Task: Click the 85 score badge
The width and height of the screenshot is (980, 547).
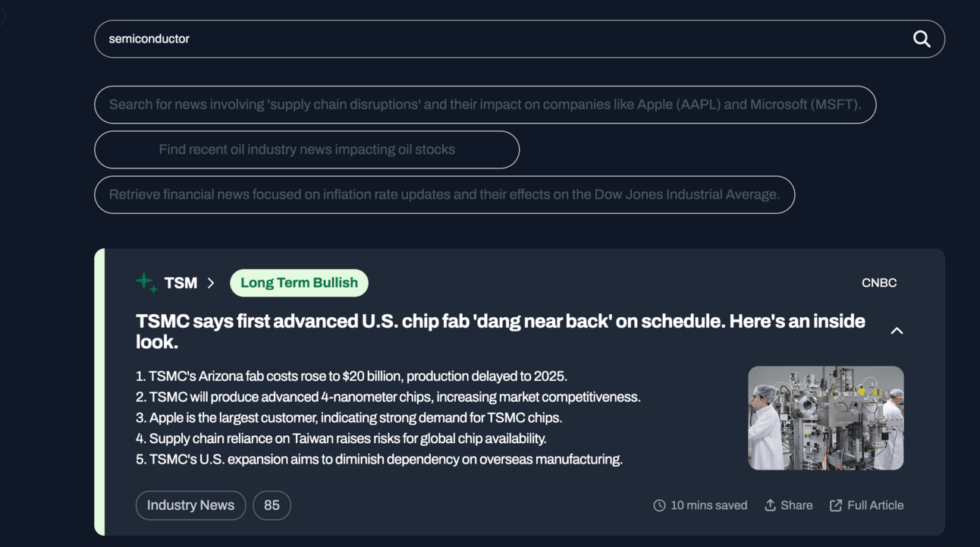Action: [272, 505]
